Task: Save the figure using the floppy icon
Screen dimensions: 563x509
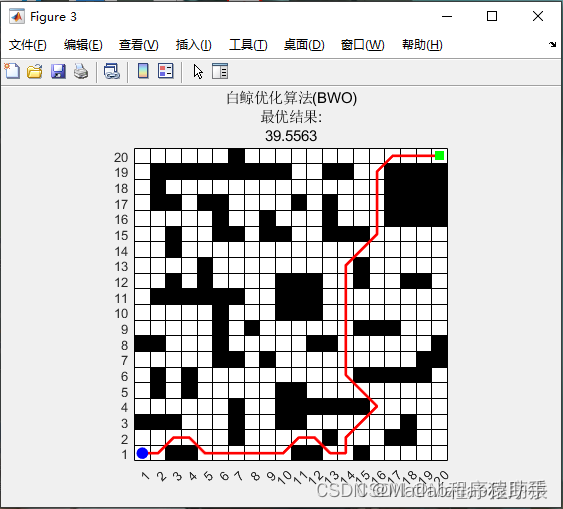Action: [58, 71]
